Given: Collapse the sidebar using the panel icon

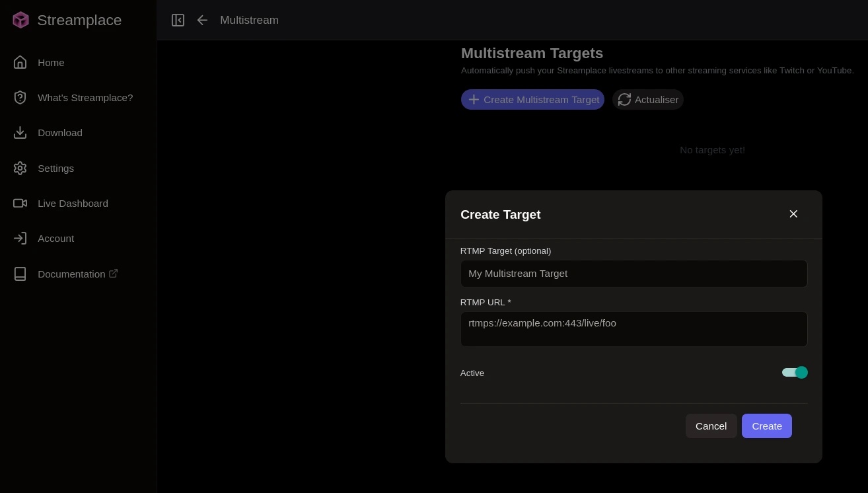Looking at the screenshot, I should pos(178,20).
